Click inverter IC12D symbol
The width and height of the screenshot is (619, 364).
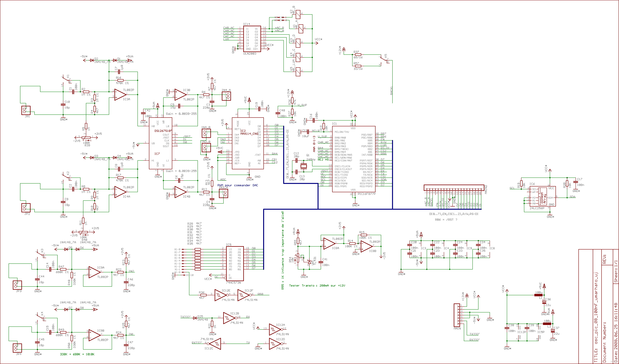tap(276, 344)
